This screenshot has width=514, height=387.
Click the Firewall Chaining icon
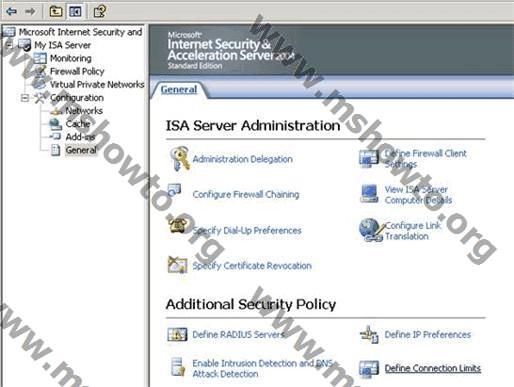point(175,190)
